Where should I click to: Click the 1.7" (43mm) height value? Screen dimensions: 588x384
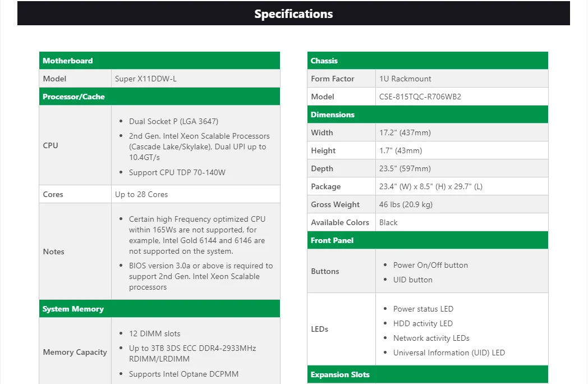[401, 151]
